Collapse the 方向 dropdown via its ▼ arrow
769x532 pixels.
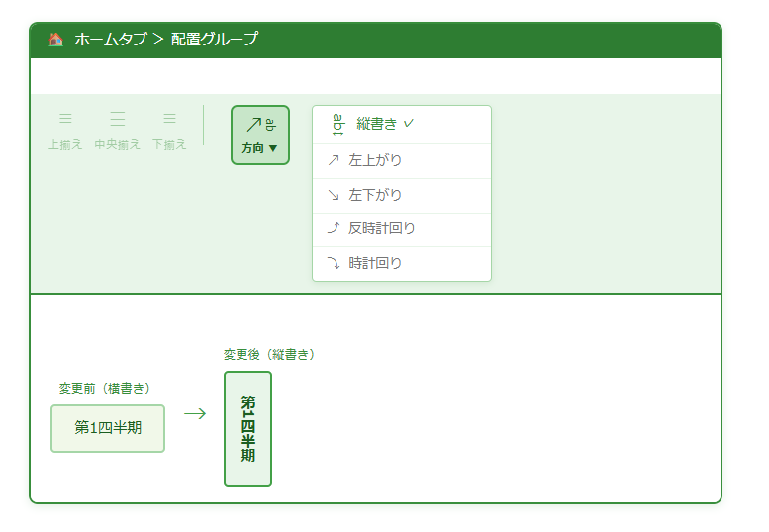tap(273, 148)
